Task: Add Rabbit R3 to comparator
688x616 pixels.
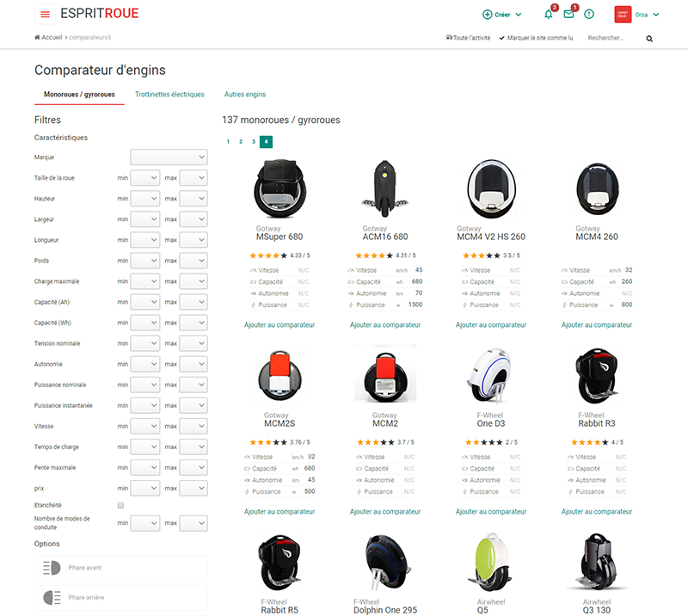Action: (597, 512)
